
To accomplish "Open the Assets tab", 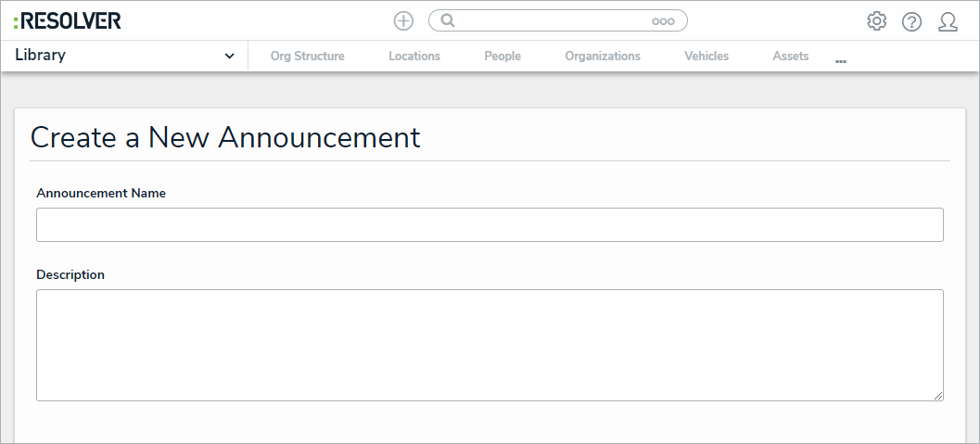I will point(791,57).
